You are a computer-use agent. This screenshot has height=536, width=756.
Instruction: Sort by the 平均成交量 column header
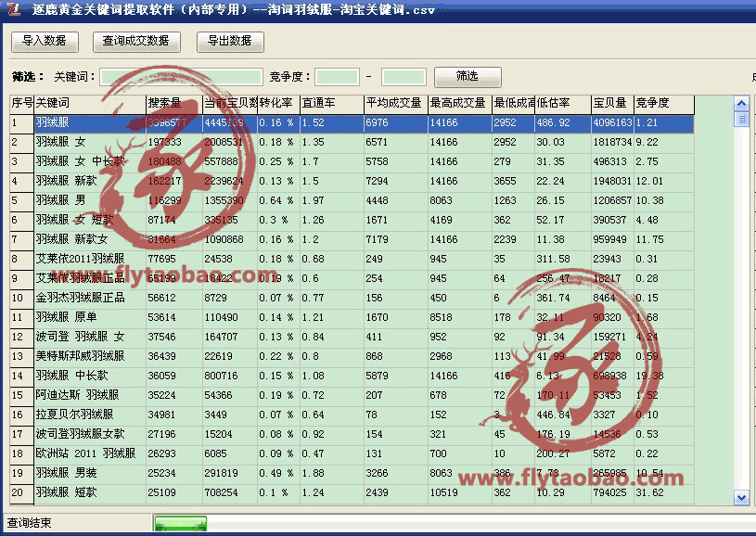tap(396, 103)
